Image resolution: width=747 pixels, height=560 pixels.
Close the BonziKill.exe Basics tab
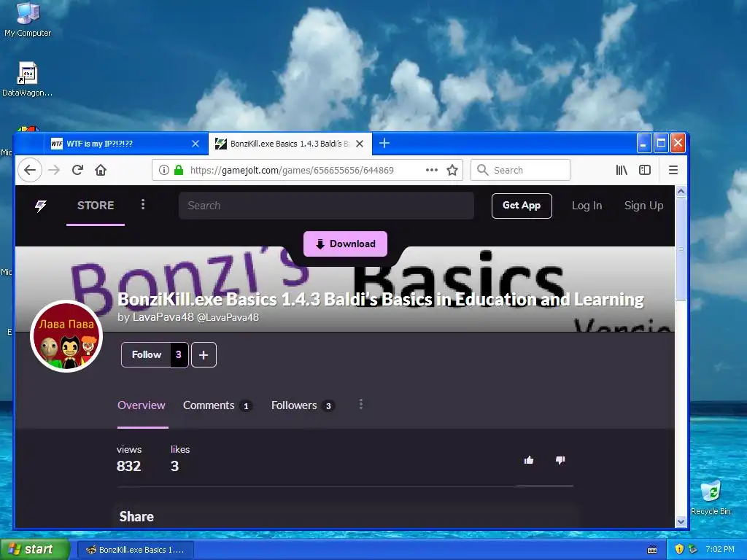[360, 144]
